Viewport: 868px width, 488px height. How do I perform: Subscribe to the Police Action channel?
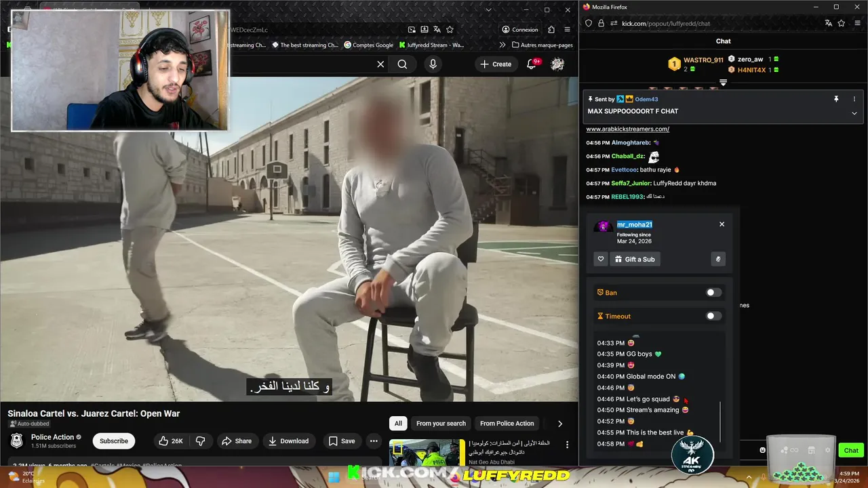click(114, 441)
